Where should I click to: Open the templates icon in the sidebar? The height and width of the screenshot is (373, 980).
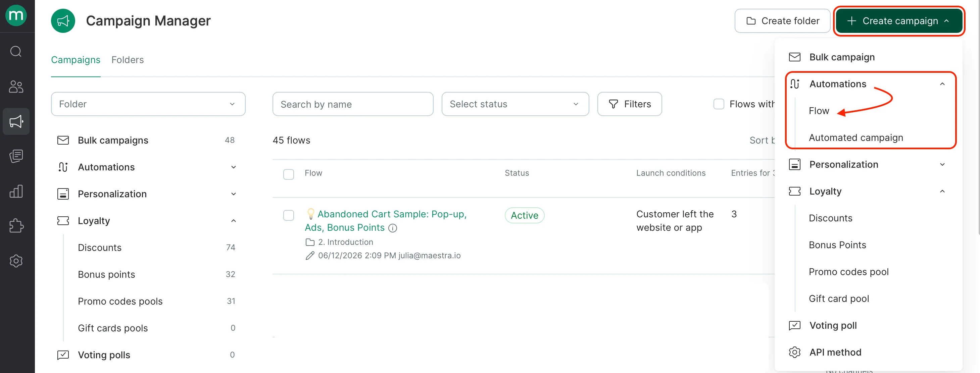click(x=16, y=156)
